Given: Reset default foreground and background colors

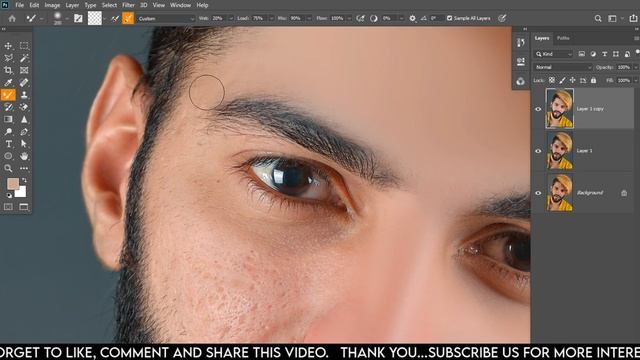Looking at the screenshot, I should [9, 196].
